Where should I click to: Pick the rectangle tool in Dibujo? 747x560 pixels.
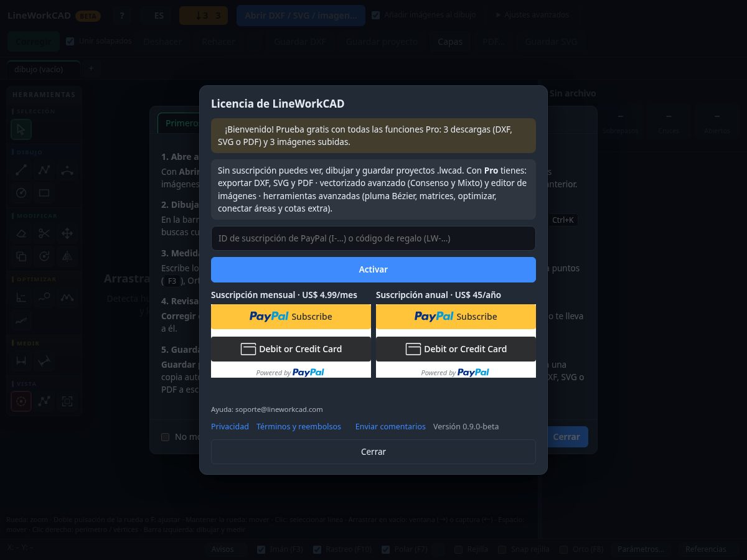click(x=44, y=193)
